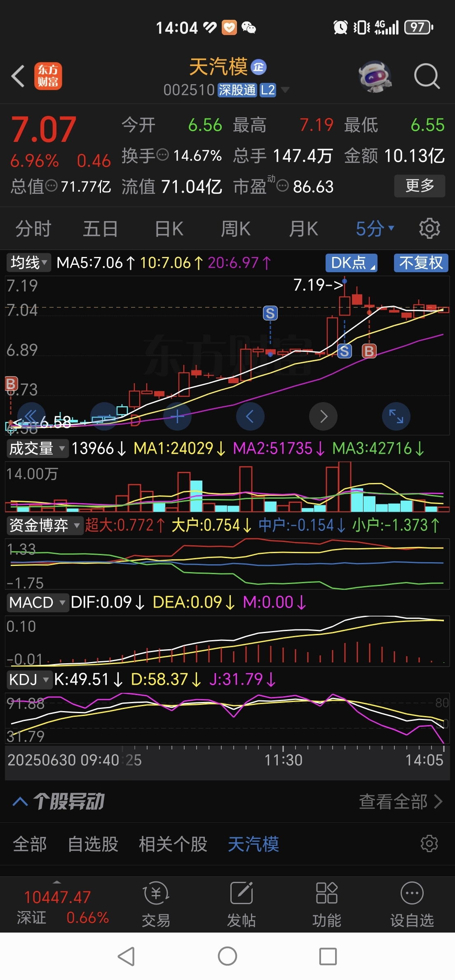Expand dropdown arrow beside L2 badge
Image resolution: width=455 pixels, height=980 pixels.
click(285, 90)
